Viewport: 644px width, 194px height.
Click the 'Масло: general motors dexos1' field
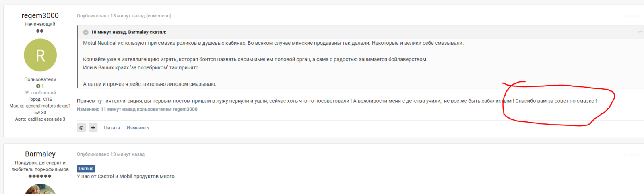pyautogui.click(x=40, y=109)
